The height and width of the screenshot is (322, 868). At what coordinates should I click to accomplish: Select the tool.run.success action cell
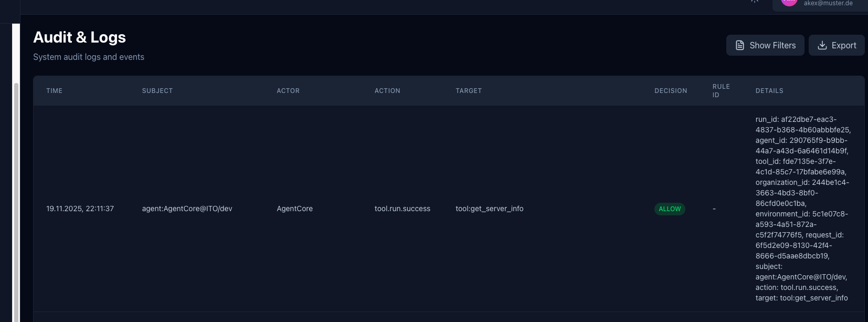tap(402, 209)
